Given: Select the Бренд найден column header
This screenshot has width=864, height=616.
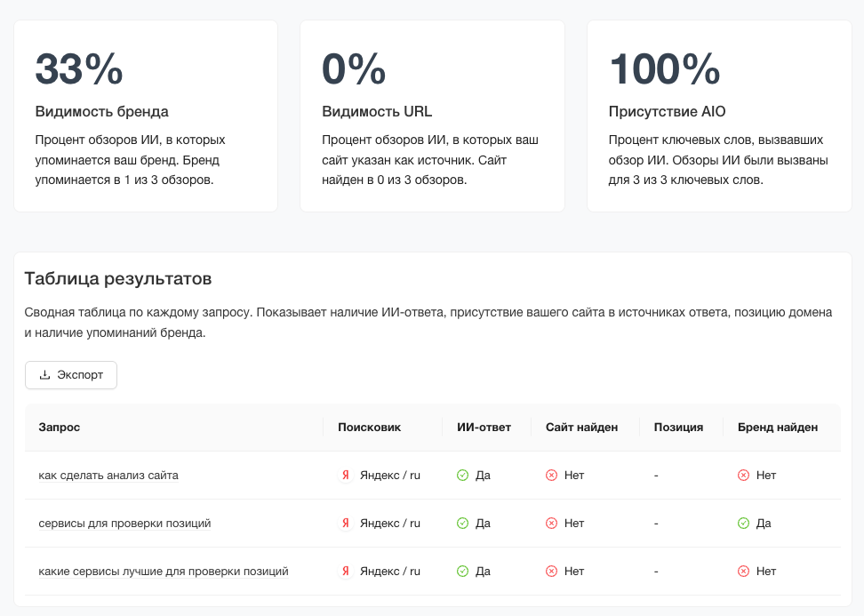Looking at the screenshot, I should (x=776, y=427).
